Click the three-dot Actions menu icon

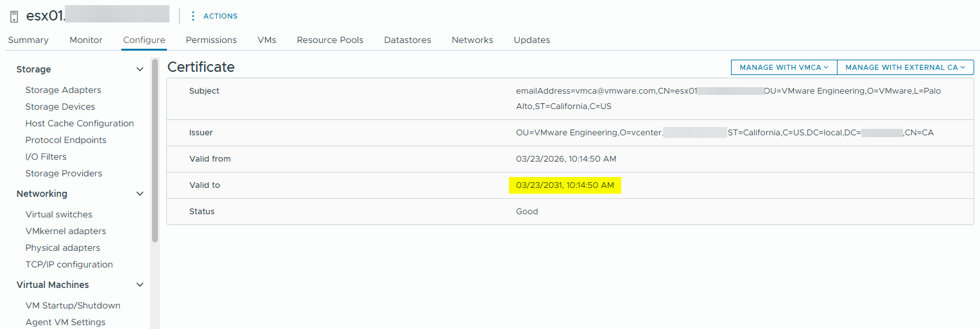[193, 16]
